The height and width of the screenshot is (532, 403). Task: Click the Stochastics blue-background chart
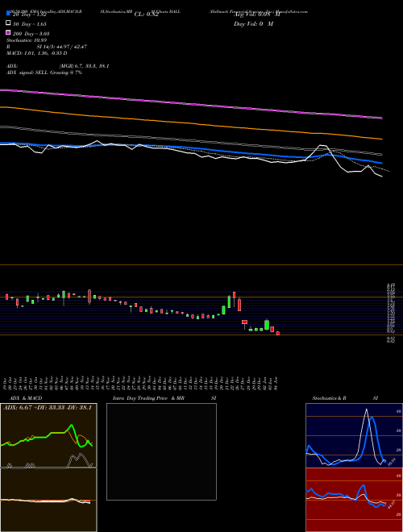click(x=354, y=435)
